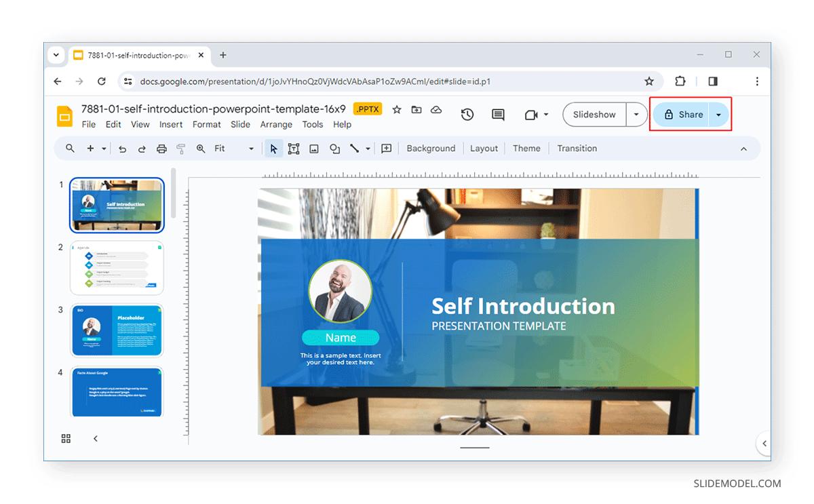Toggle the browser side panel

[x=713, y=81]
